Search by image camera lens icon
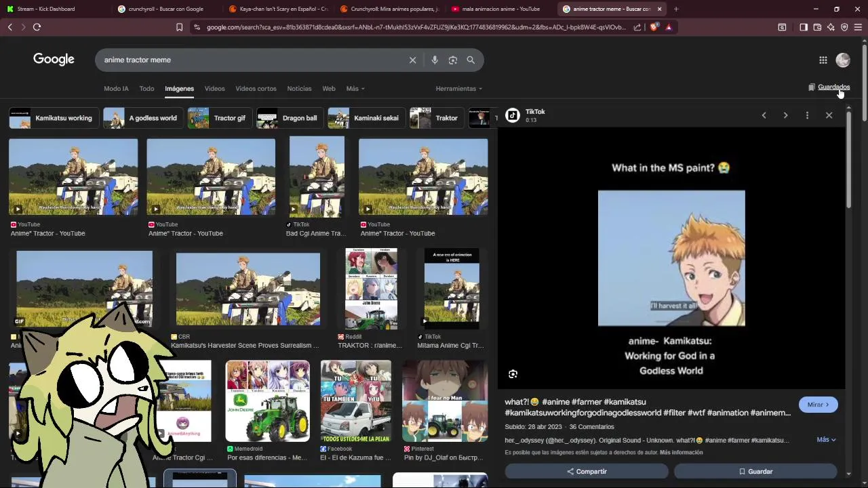Image resolution: width=868 pixels, height=488 pixels. pos(453,60)
